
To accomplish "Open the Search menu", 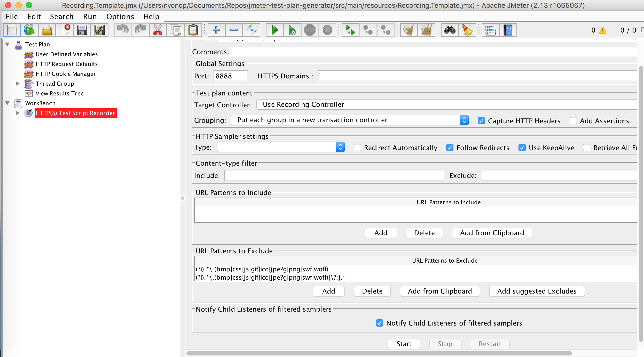I will (x=62, y=17).
